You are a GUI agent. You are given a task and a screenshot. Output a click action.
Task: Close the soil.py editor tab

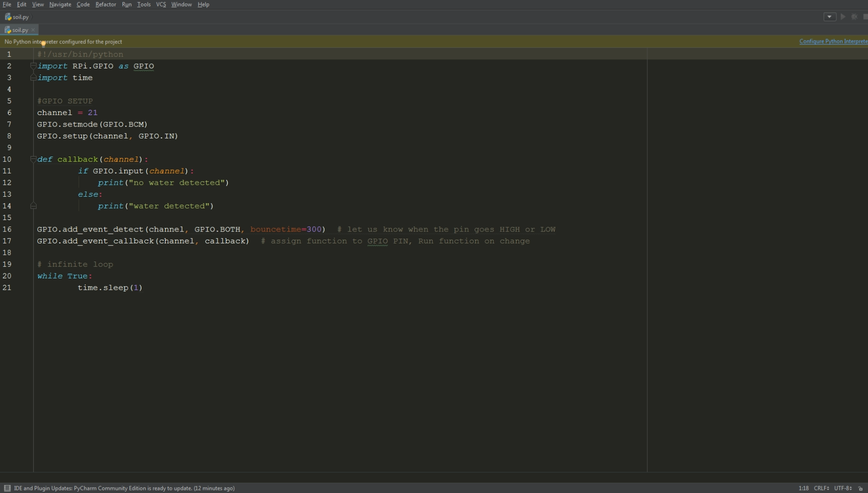[x=33, y=30]
